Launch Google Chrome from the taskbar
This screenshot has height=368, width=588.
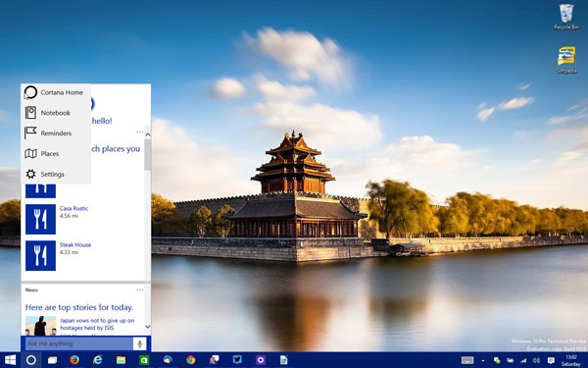[x=191, y=360]
